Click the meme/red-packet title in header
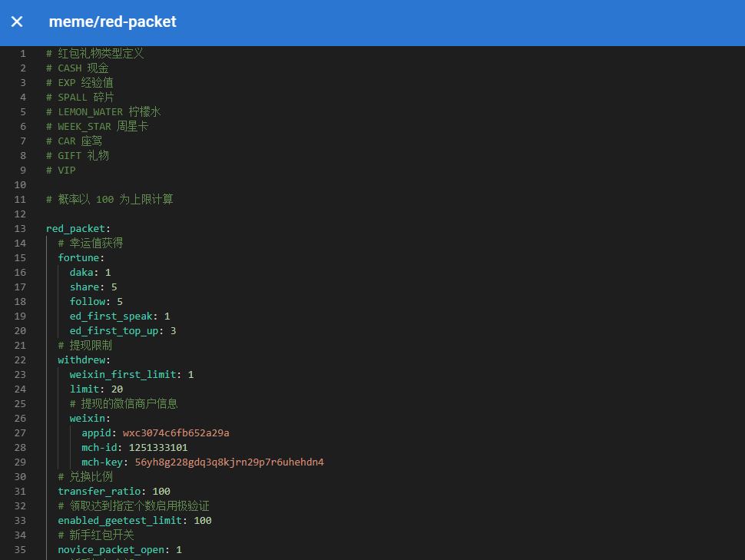The height and width of the screenshot is (560, 745). click(112, 22)
